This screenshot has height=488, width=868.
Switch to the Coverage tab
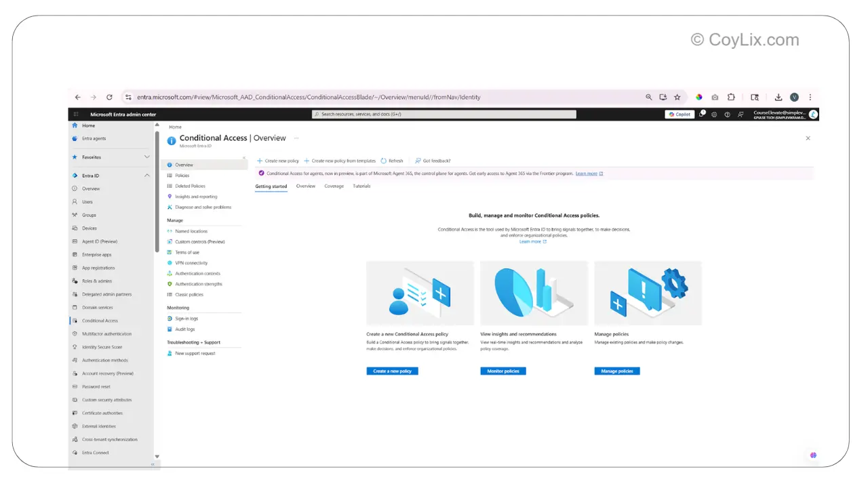click(334, 186)
